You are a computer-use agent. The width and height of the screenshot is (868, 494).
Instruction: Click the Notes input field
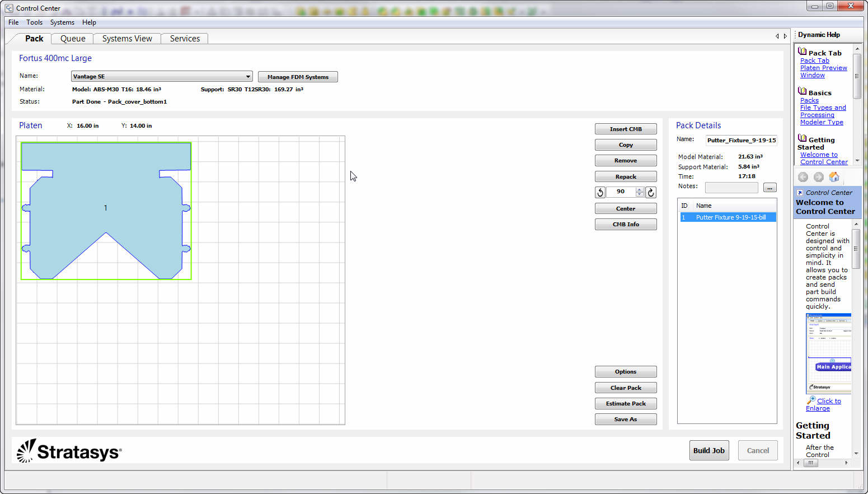[x=731, y=188]
